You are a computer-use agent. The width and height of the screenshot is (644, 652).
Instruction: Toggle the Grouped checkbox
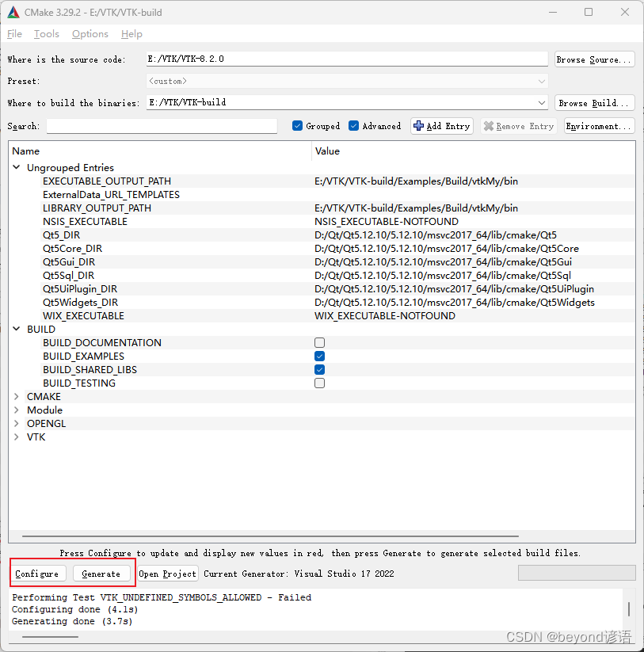(x=297, y=126)
